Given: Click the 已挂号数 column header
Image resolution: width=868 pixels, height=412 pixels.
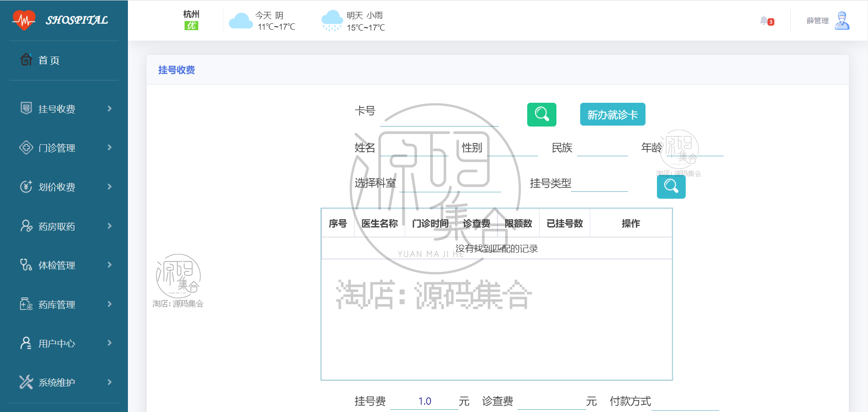Looking at the screenshot, I should click(565, 223).
